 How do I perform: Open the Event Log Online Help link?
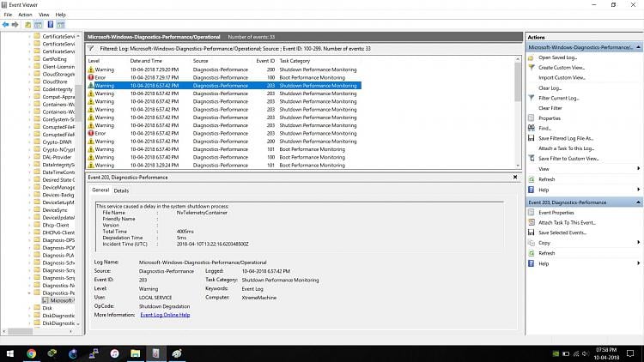pos(165,315)
